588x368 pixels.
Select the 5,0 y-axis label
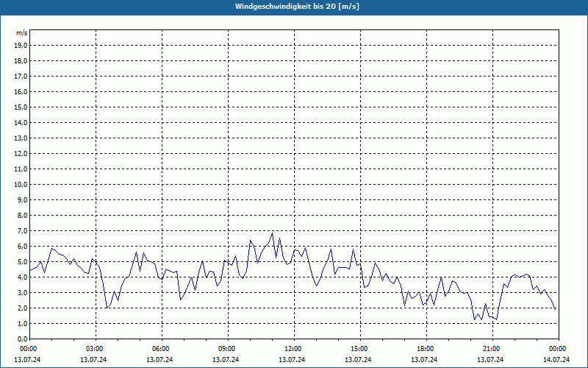22,262
